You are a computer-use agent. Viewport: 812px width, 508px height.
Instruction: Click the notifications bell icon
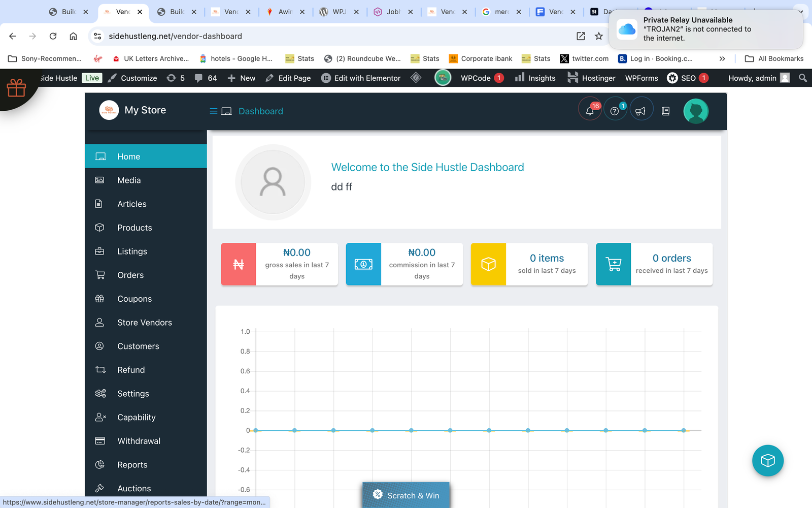pos(590,111)
